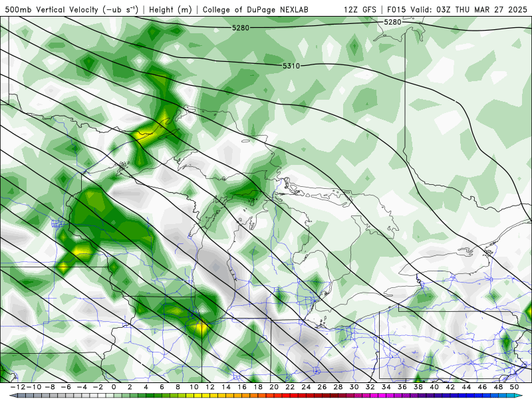The image size is (532, 399).
Task: Click the '46' color bar tick label
Action: [483, 387]
